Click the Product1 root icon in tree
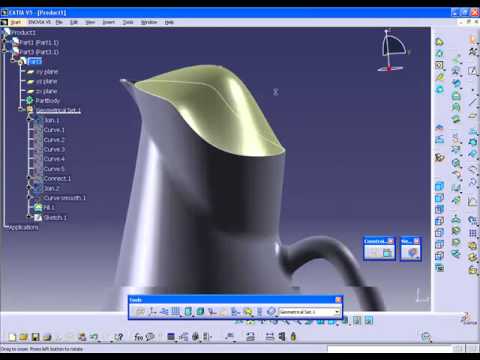This screenshot has height=360, width=480. [x=7, y=32]
